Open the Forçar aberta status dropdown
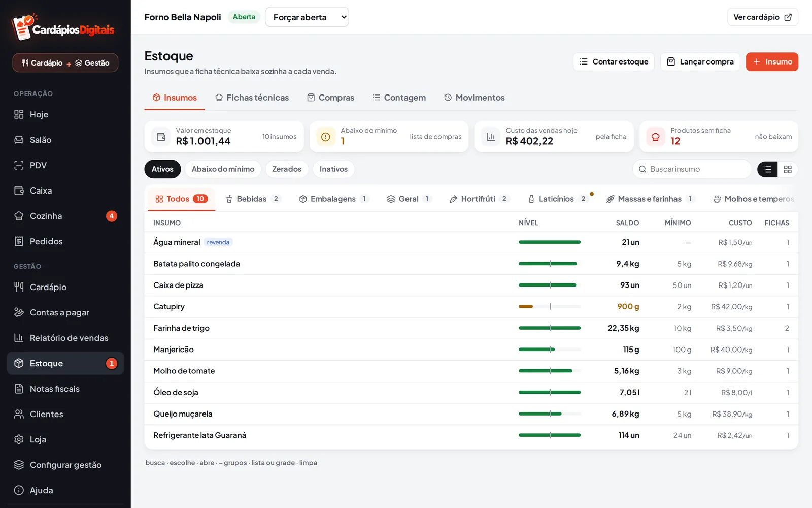This screenshot has height=508, width=812. pos(307,17)
